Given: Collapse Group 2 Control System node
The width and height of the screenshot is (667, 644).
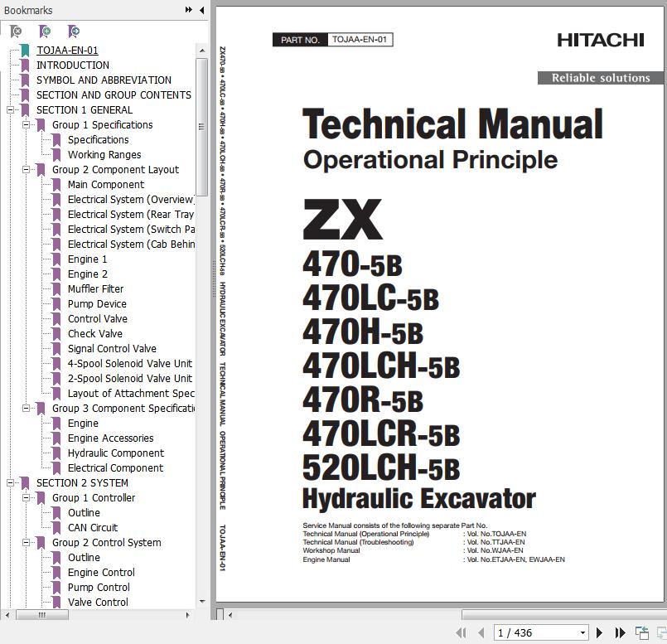Looking at the screenshot, I should (27, 542).
